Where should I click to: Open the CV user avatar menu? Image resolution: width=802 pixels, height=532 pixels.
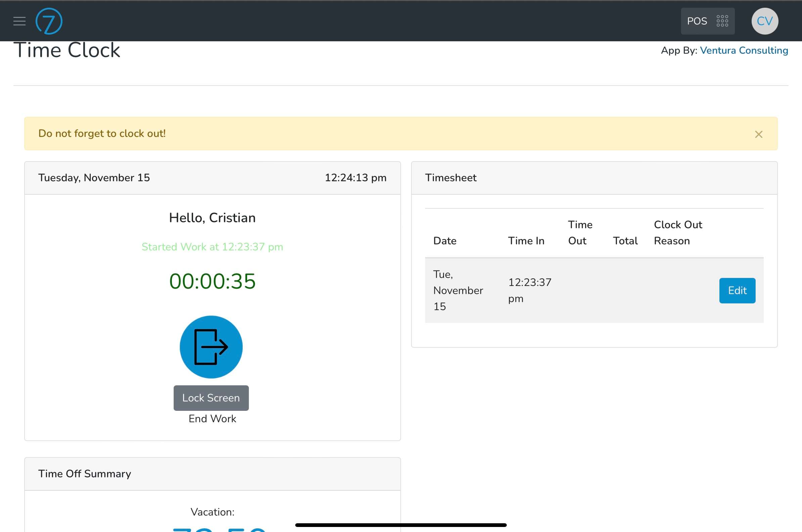[765, 21]
